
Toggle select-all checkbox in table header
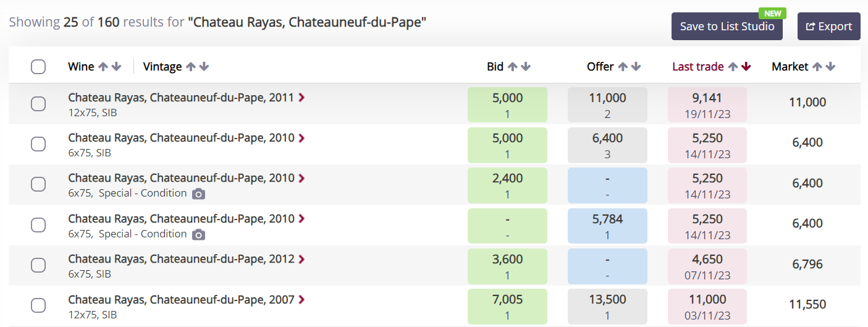(x=38, y=67)
